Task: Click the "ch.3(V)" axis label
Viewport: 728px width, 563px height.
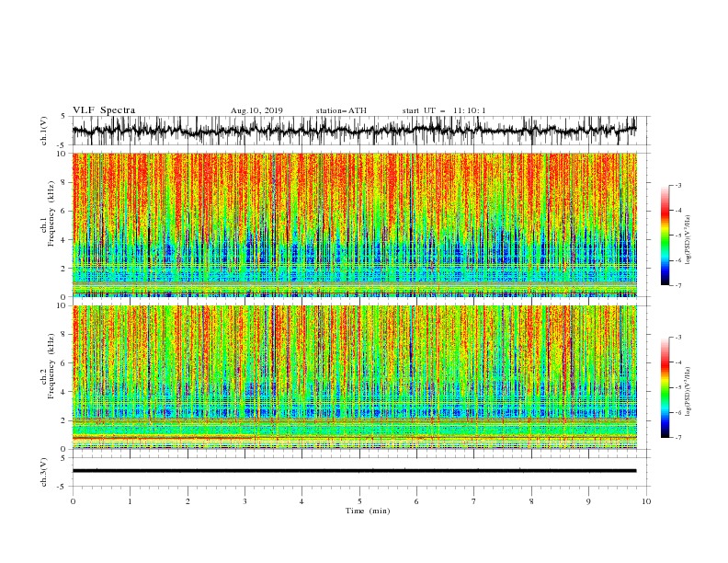Action: pyautogui.click(x=44, y=472)
